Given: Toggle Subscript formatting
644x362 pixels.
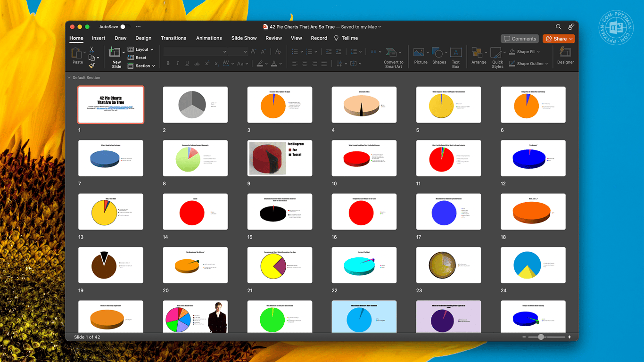Looking at the screenshot, I should [x=216, y=64].
